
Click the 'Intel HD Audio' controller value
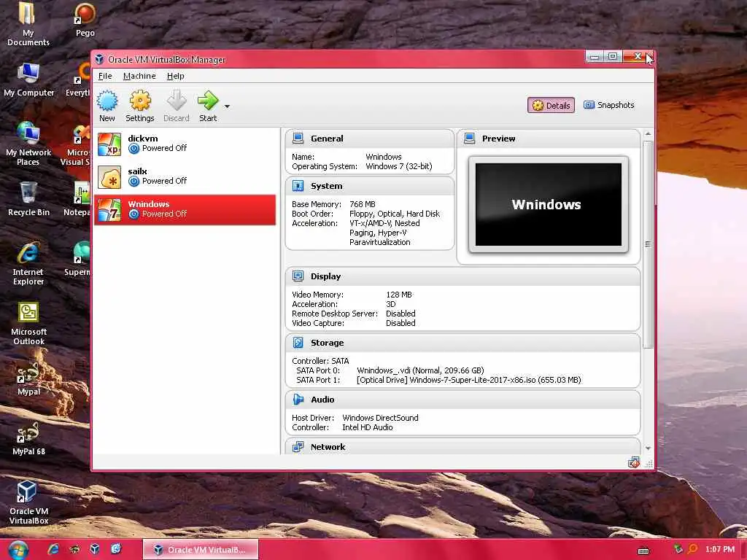[368, 427]
